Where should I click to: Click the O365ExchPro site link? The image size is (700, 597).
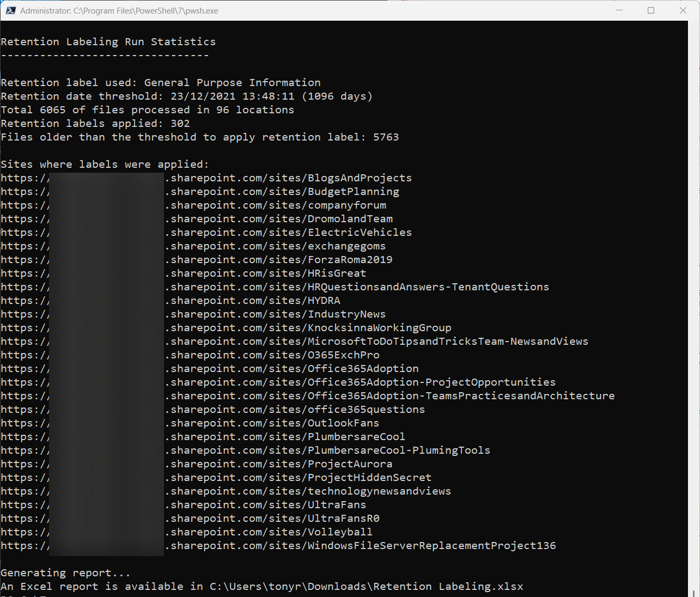[x=275, y=355]
